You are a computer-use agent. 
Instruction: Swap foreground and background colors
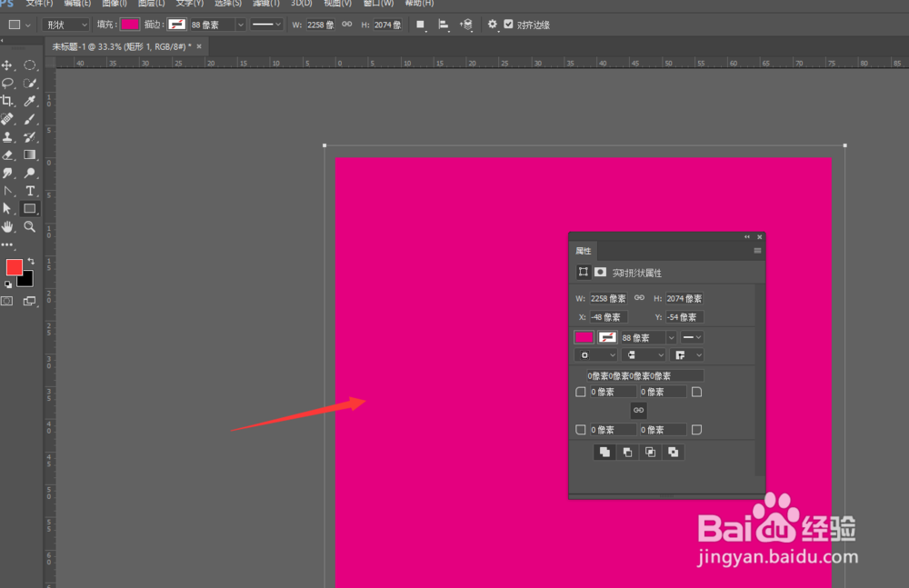(x=31, y=262)
